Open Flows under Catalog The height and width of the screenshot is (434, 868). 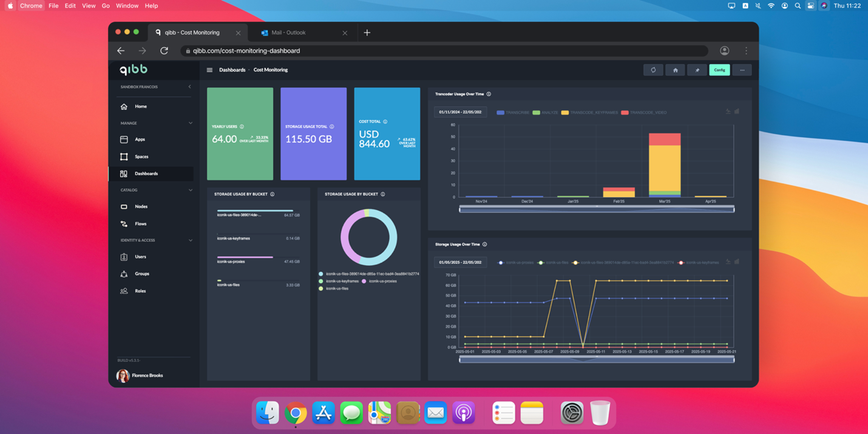point(151,224)
